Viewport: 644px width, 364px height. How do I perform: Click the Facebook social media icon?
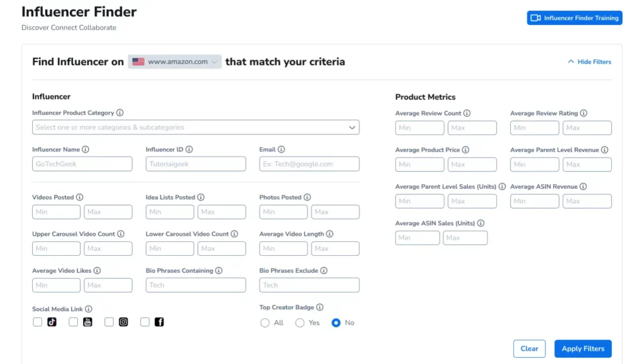(x=159, y=322)
